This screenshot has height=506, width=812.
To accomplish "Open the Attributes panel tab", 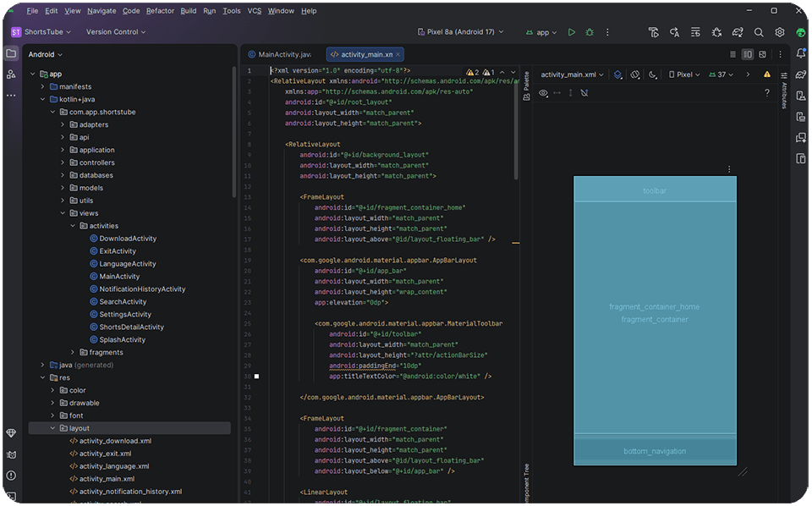I will (x=784, y=91).
